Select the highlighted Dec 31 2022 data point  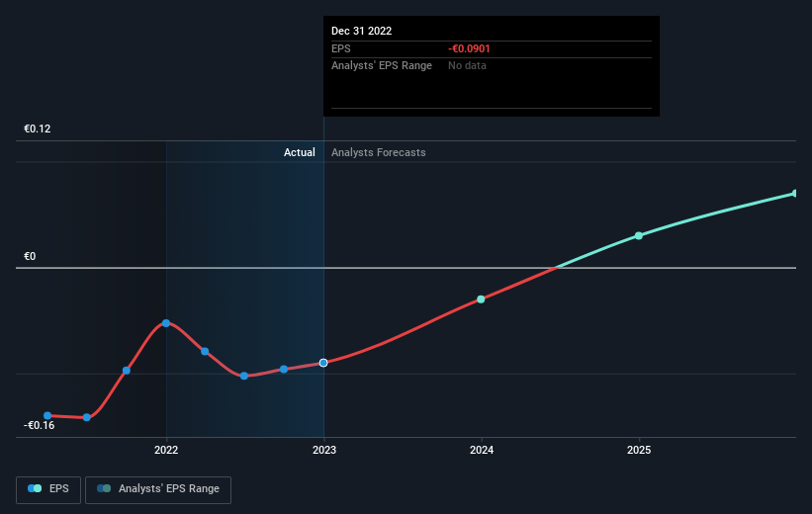click(x=323, y=363)
